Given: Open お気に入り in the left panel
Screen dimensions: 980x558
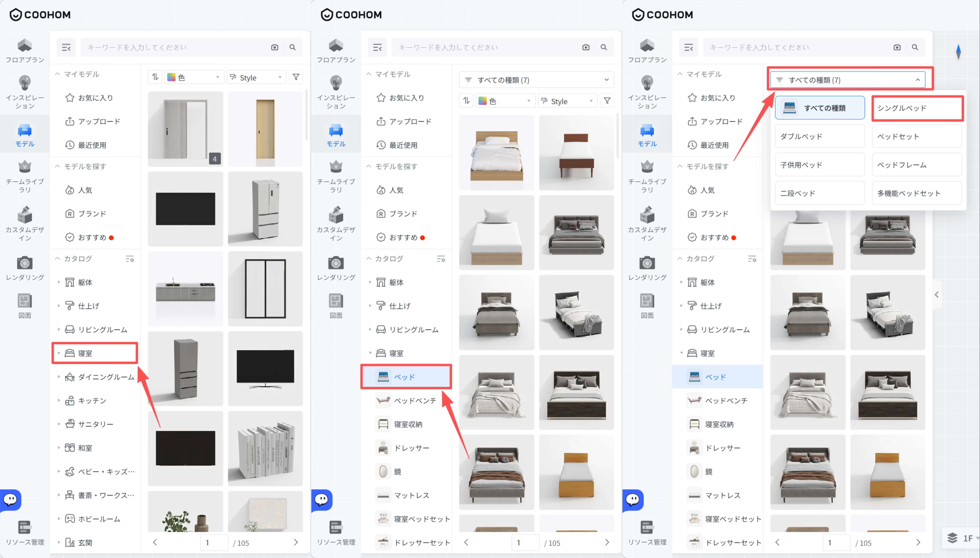Looking at the screenshot, I should click(95, 98).
